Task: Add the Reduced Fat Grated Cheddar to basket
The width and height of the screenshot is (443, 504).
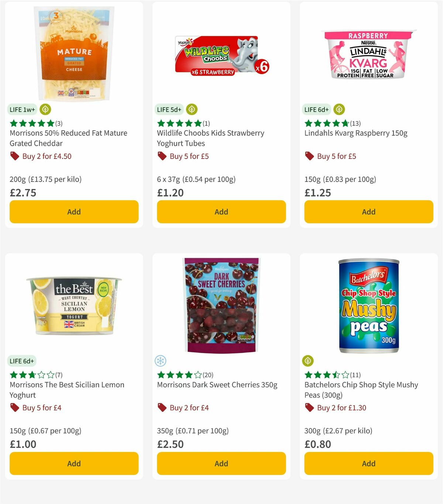Action: (74, 212)
